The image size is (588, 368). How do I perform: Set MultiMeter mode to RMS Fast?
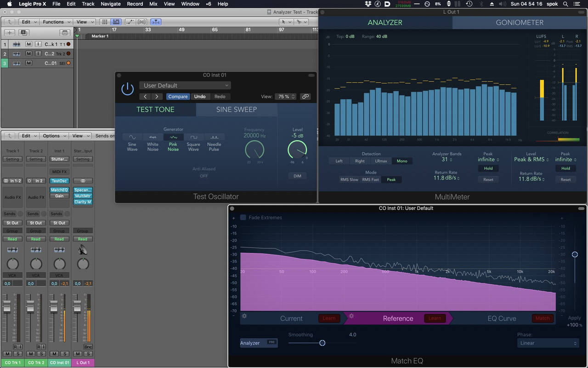pos(370,179)
